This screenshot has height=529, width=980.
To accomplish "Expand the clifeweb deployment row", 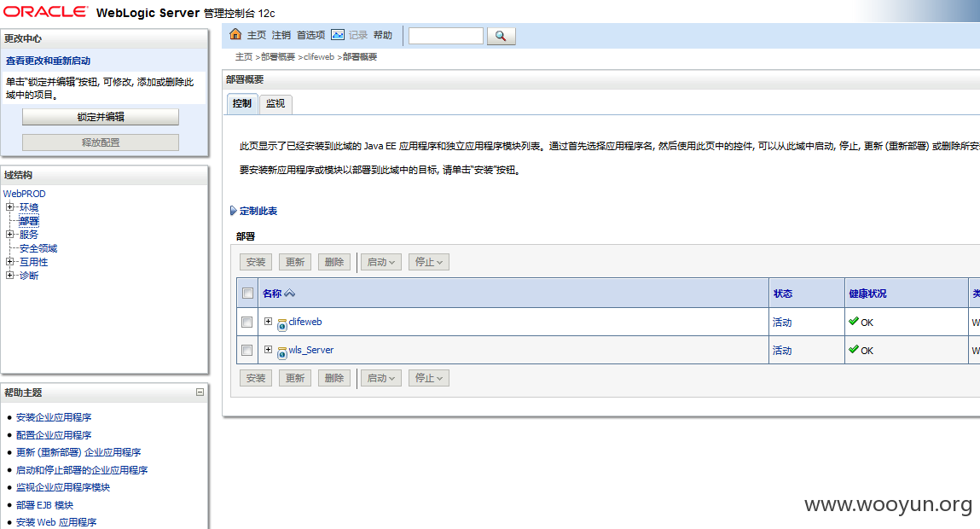I will [x=268, y=322].
